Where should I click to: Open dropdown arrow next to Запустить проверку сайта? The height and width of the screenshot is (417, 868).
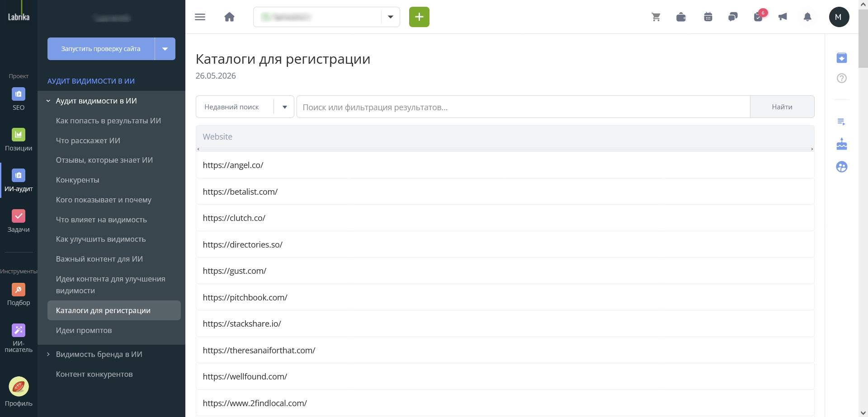pyautogui.click(x=165, y=49)
